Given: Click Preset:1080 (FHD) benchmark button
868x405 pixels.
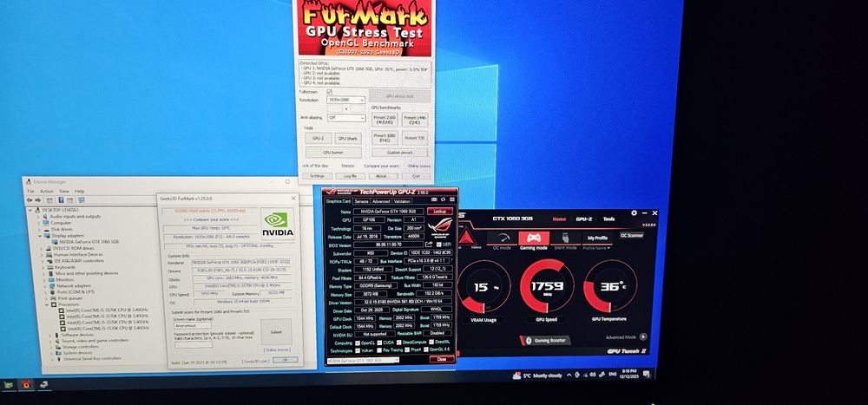Looking at the screenshot, I should [385, 138].
